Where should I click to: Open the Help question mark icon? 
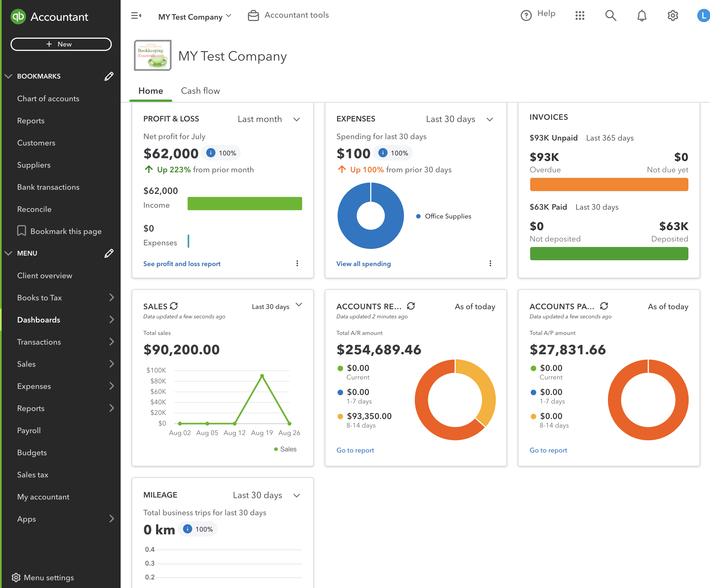[526, 15]
